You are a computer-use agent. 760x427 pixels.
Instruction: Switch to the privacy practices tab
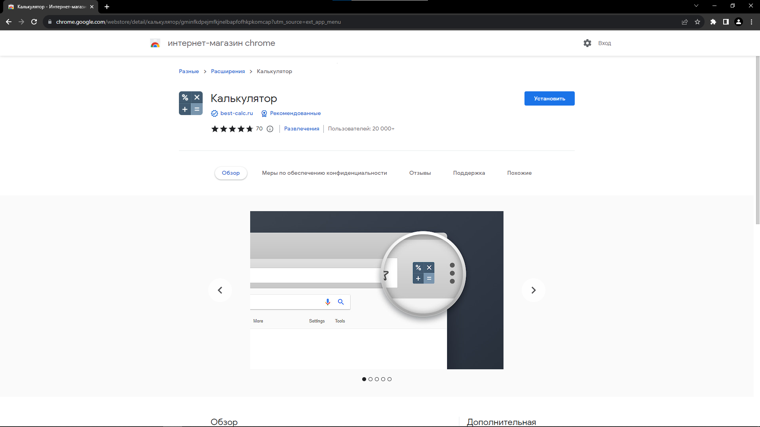click(324, 173)
